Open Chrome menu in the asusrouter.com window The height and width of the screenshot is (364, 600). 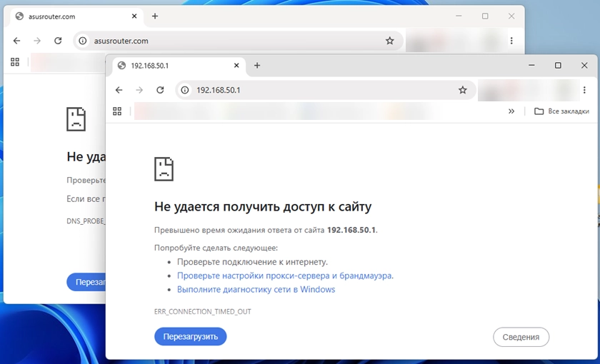click(511, 41)
